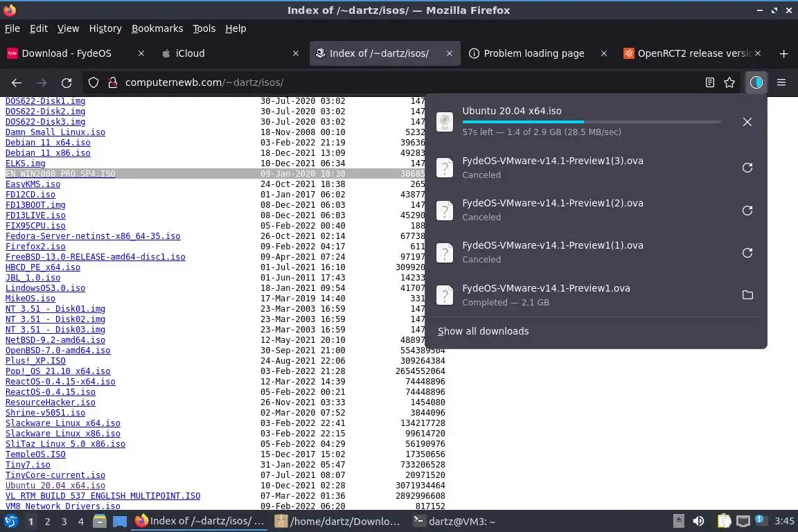
Task: Switch to workspace 4 in taskbar
Action: (x=81, y=522)
